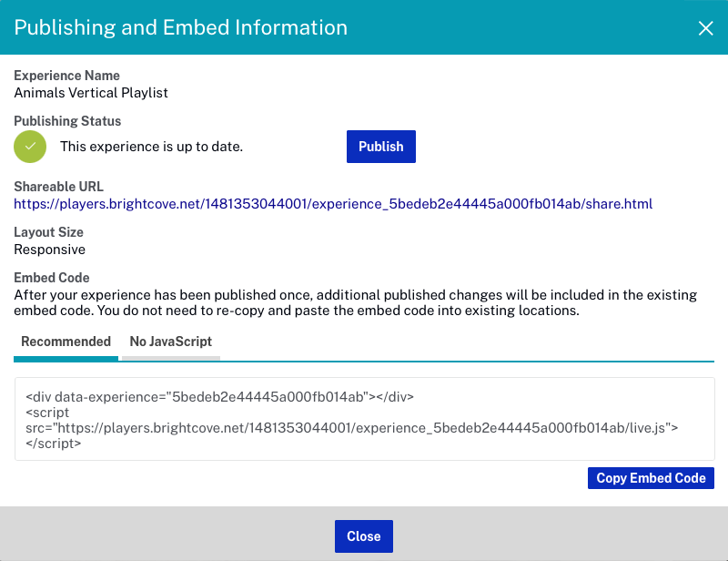Click the Copy Embed Code button
Viewport: 728px width, 561px height.
coord(651,478)
